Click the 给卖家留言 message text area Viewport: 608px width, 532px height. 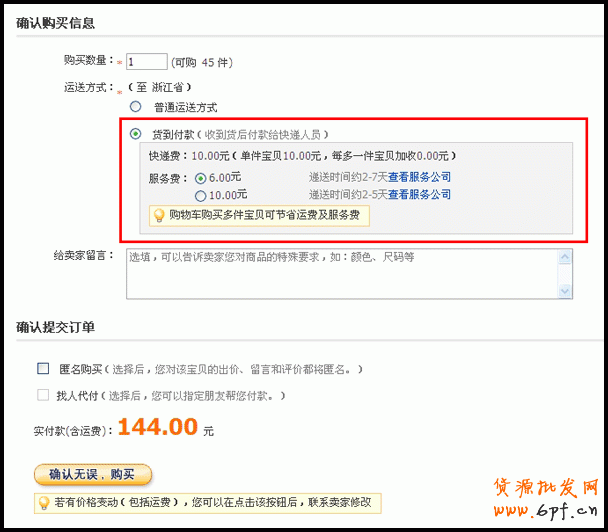[340, 273]
